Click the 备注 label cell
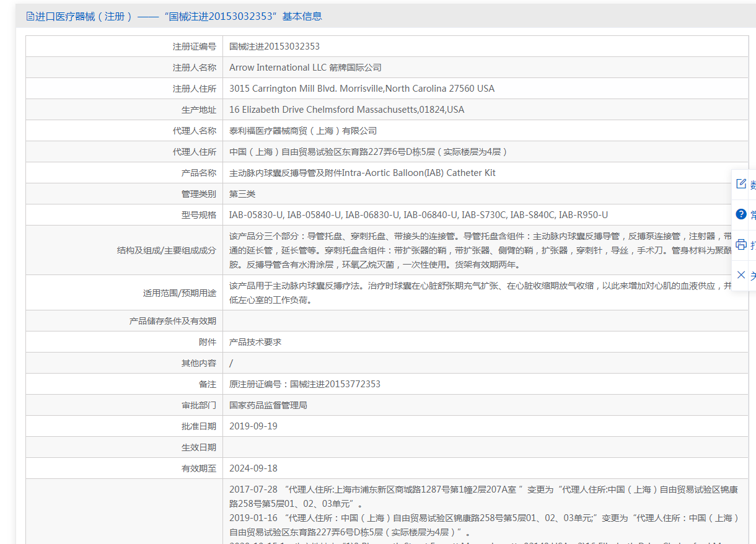Image resolution: width=756 pixels, height=544 pixels. (124, 384)
